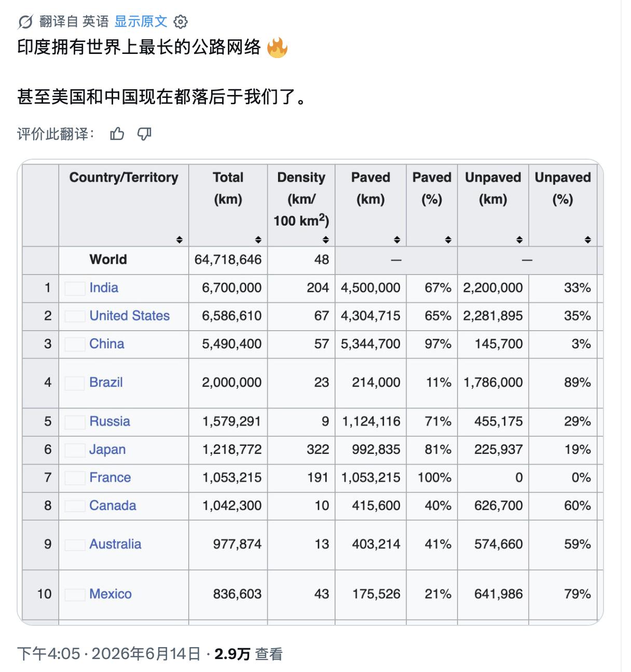Screen dimensions: 631x672
Task: Sort by Density column arrows
Action: click(x=326, y=240)
